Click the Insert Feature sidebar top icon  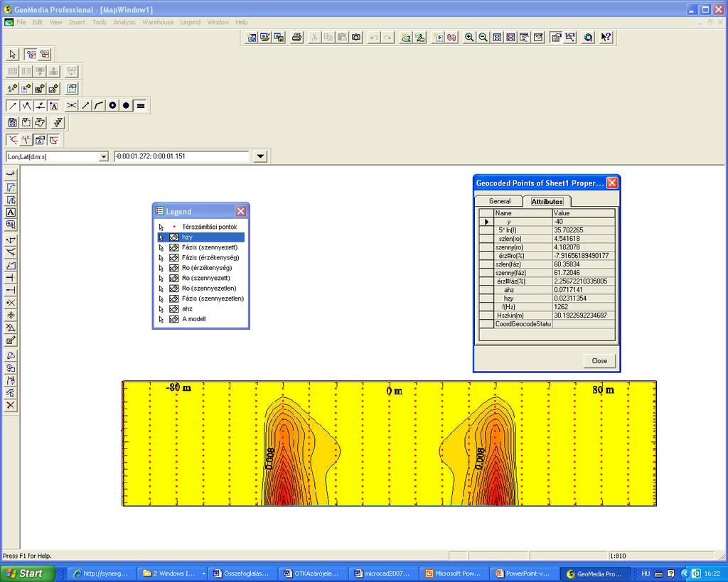[11, 175]
